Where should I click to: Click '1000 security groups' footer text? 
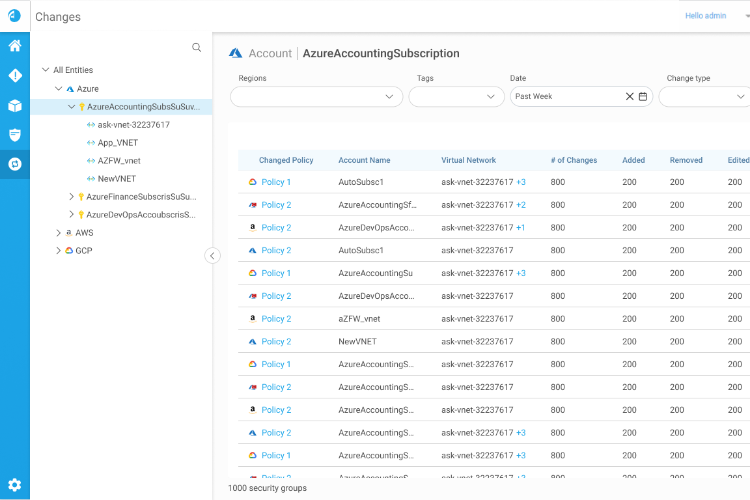click(267, 488)
